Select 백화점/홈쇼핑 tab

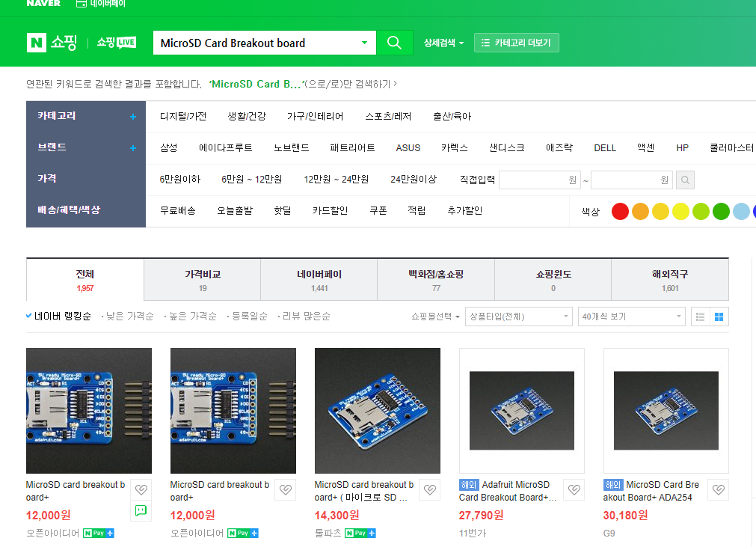pyautogui.click(x=436, y=280)
